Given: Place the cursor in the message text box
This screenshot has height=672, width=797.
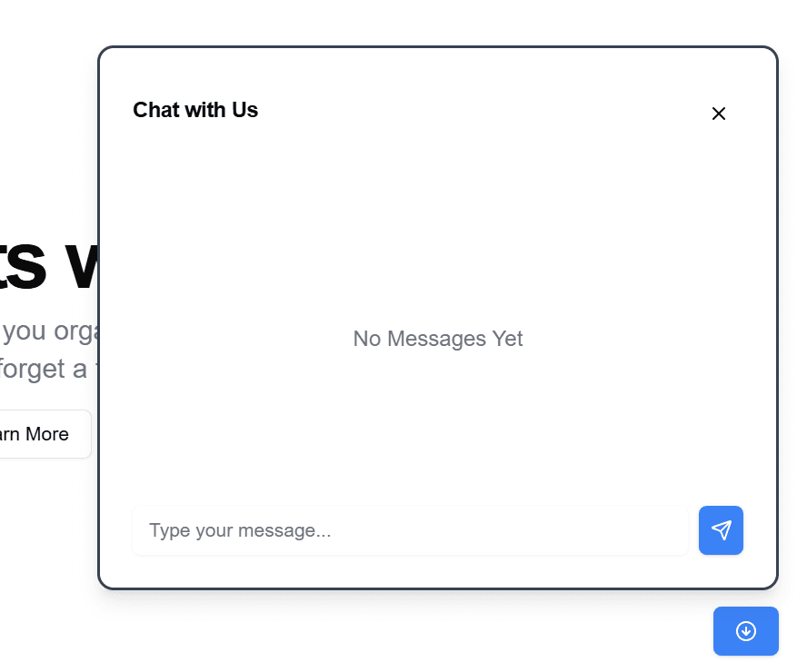Looking at the screenshot, I should coord(409,530).
